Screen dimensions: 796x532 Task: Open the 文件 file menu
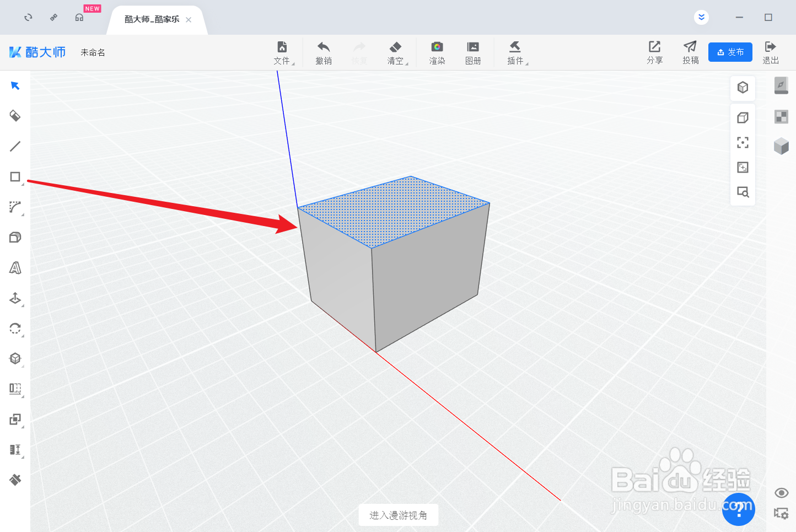(282, 53)
